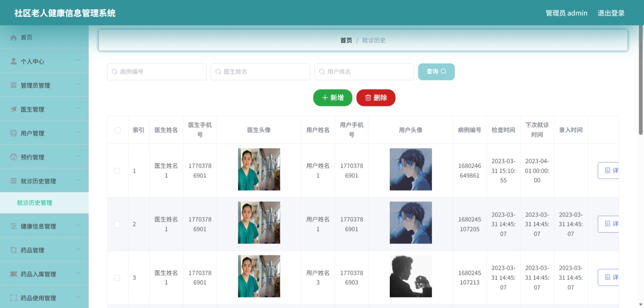Click the paper plane icon beside 医生管理
Screen dimensions: 644x308
(x=14, y=109)
